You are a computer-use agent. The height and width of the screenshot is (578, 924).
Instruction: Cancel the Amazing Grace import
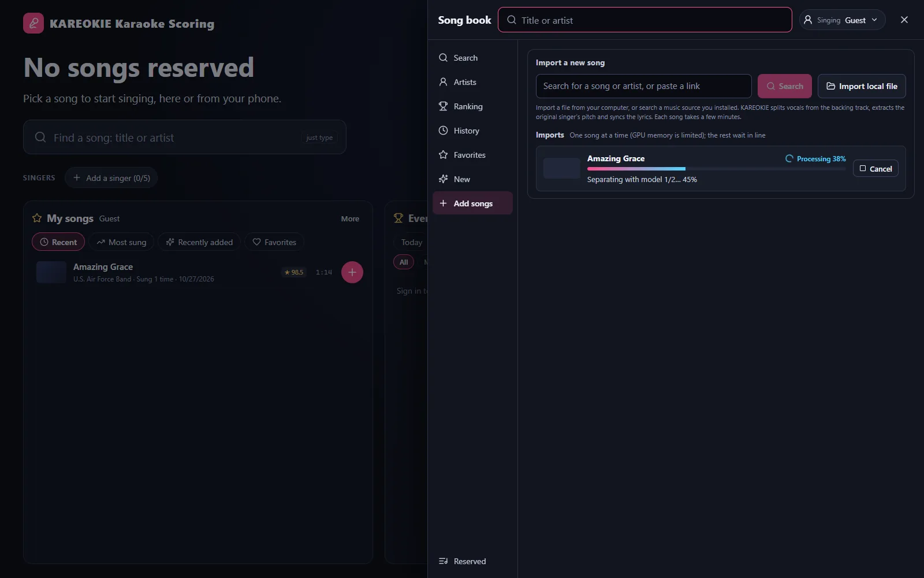[875, 169]
